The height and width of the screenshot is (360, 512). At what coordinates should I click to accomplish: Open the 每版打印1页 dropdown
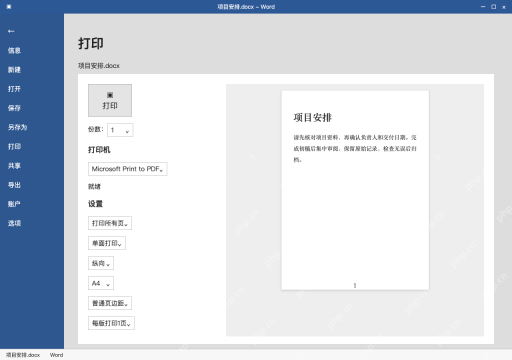pos(111,323)
